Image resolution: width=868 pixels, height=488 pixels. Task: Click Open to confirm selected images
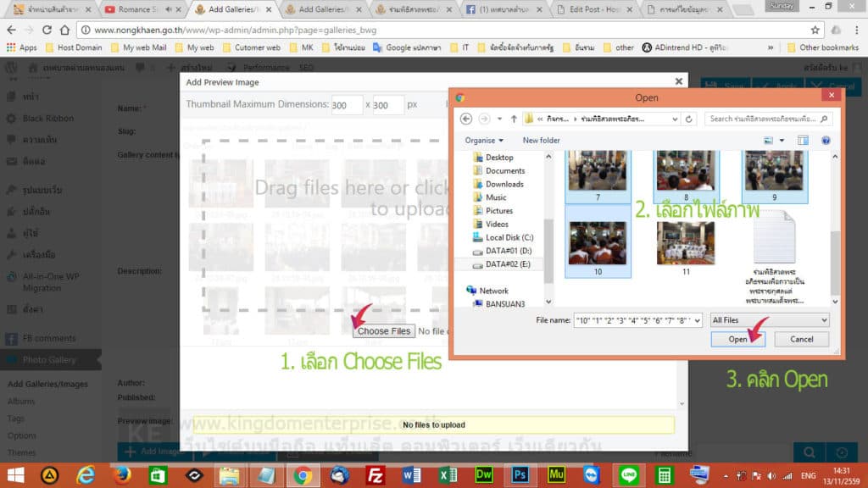[x=737, y=338]
